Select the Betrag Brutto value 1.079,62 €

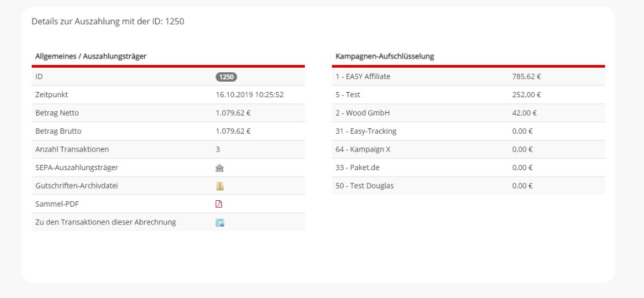233,131
